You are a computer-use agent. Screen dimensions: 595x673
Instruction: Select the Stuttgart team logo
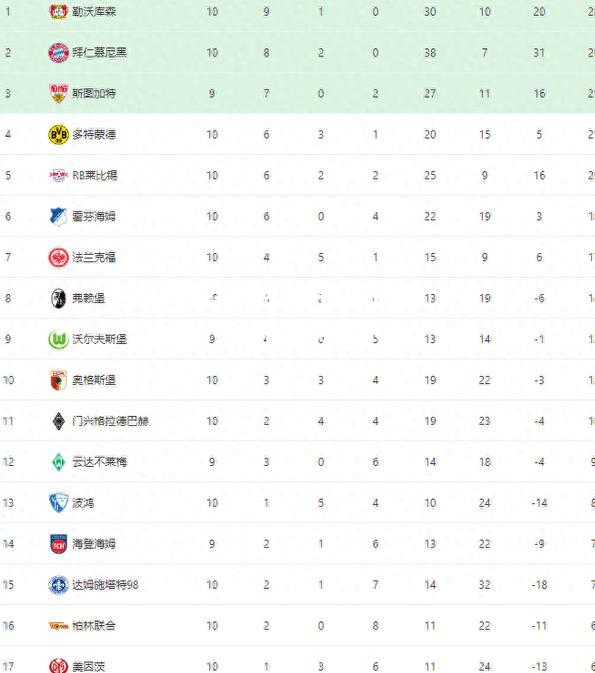point(58,94)
